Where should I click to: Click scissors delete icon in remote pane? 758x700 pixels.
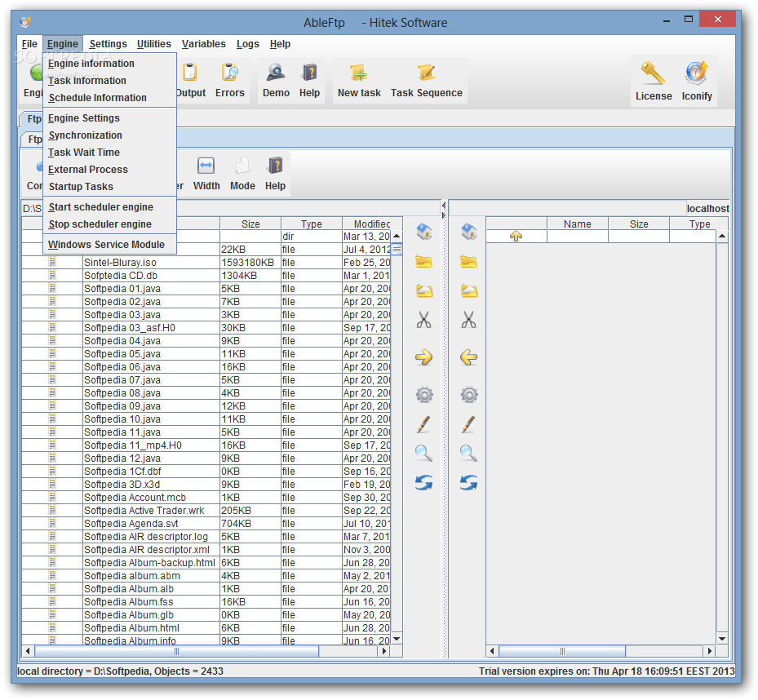point(469,320)
